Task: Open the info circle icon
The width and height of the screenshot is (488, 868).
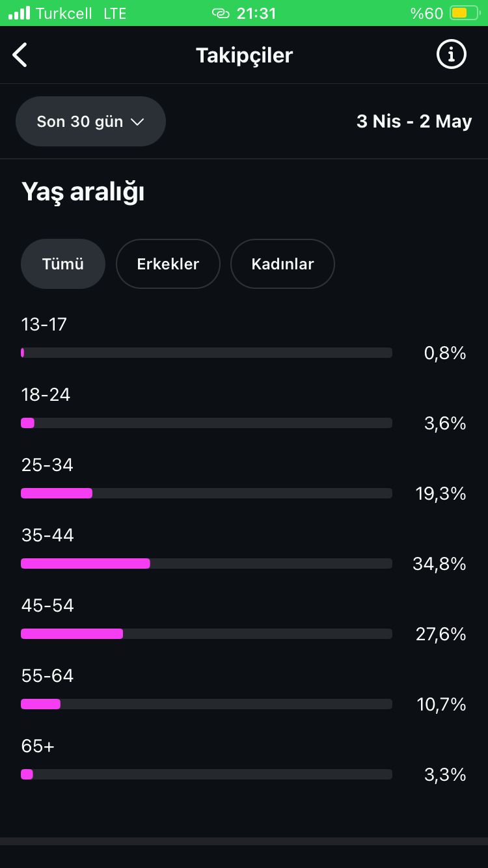Action: (x=451, y=55)
